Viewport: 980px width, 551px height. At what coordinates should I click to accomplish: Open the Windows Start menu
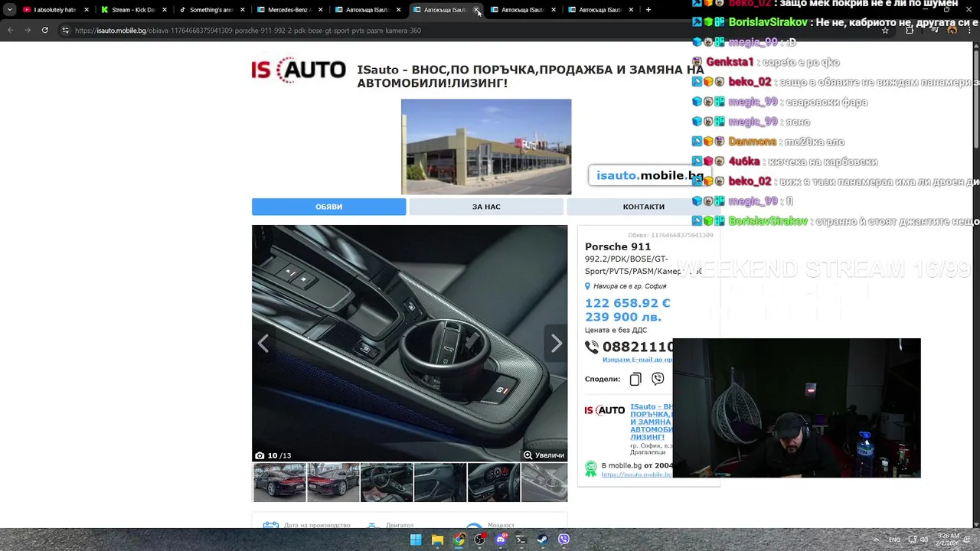(416, 540)
